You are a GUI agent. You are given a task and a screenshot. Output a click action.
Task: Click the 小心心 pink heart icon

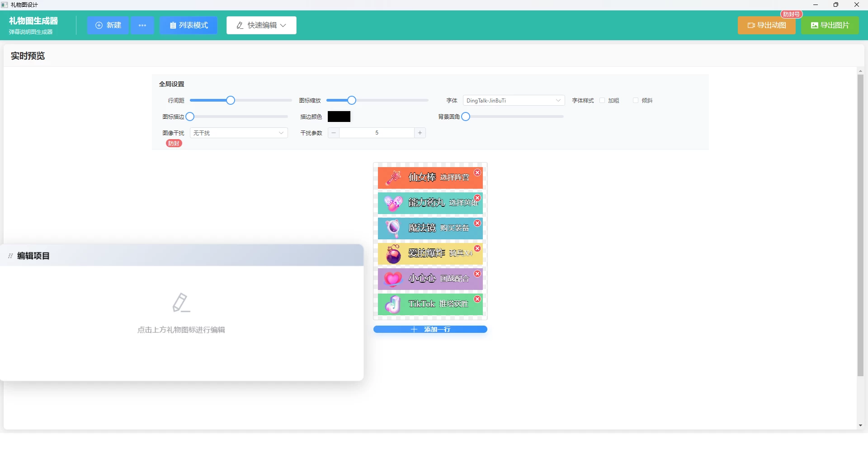[x=393, y=279]
